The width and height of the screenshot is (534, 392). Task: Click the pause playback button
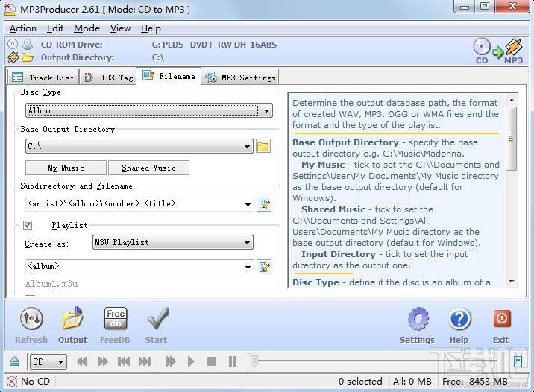(233, 361)
